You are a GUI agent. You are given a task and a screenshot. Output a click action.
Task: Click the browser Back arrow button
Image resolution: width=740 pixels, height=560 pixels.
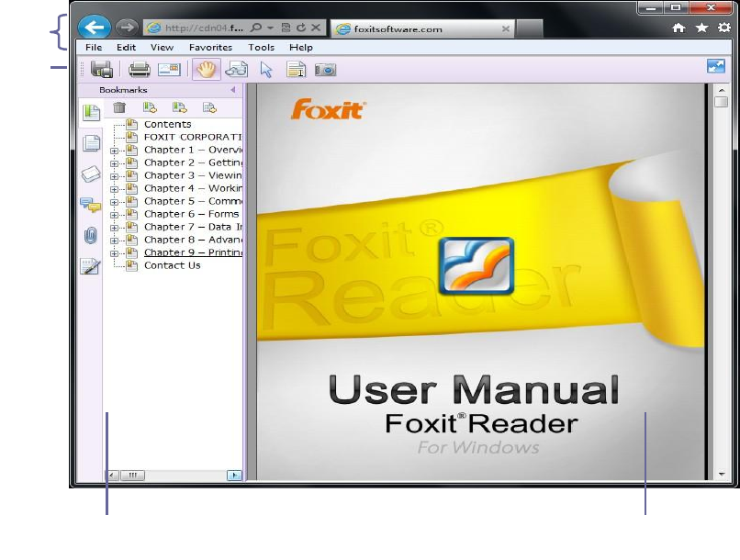click(95, 28)
